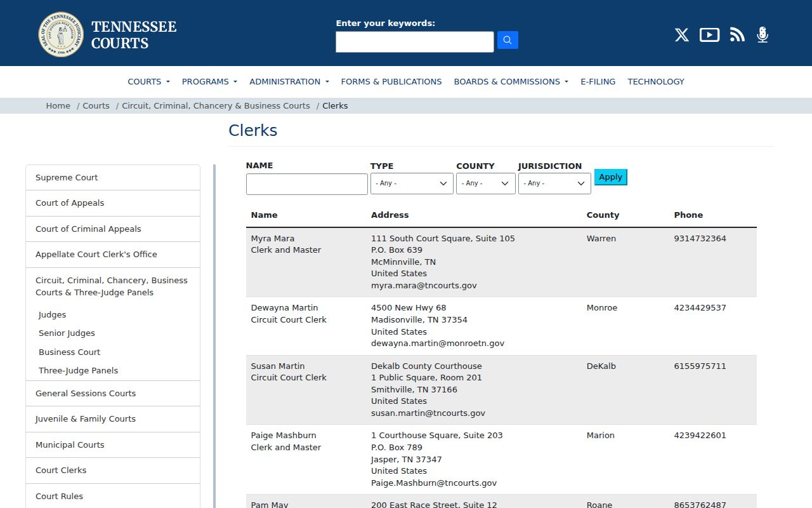This screenshot has width=812, height=508.
Task: Open Judges sidebar sub-link
Action: coord(52,315)
